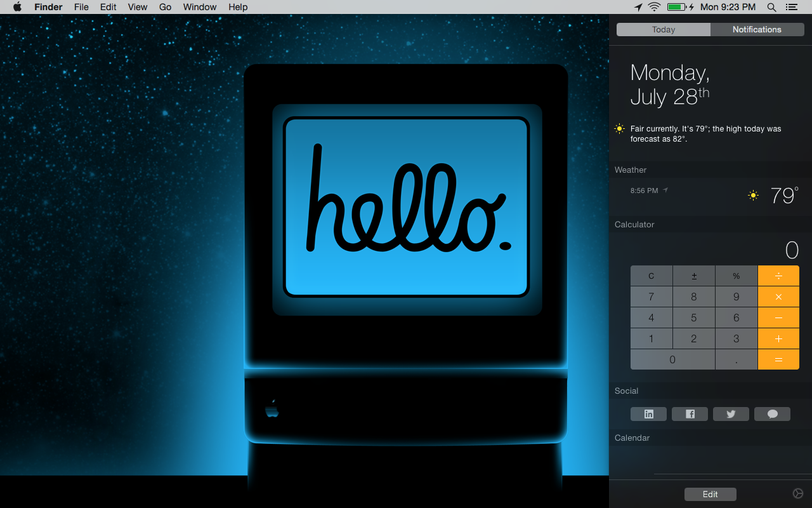Click the sun icon beside forecast summary
Screen dimensions: 812x508
click(619, 129)
